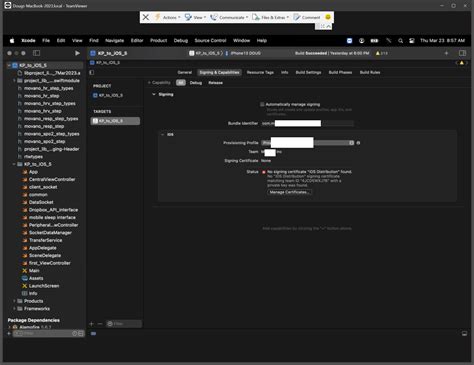
Task: Select the Signing & Capabilities tab
Action: 219,72
